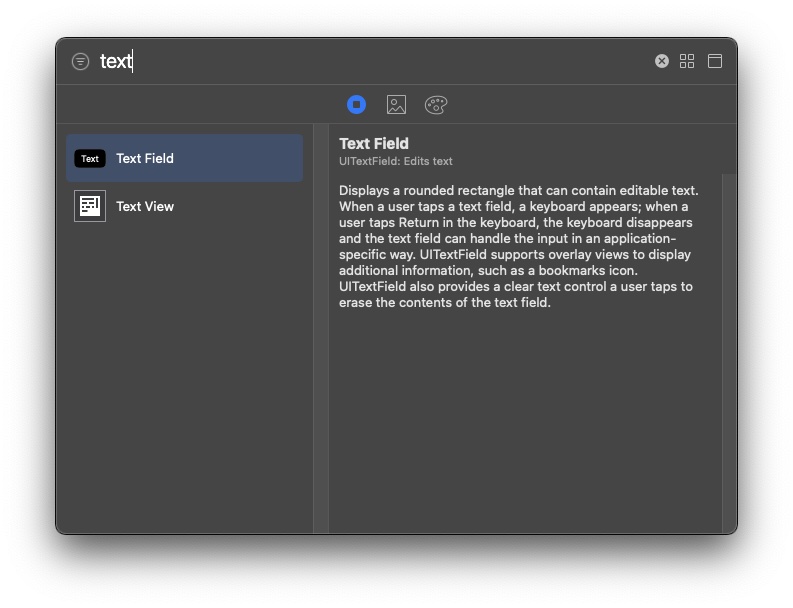This screenshot has height=608, width=793.
Task: Select the Text View row
Action: coord(185,206)
